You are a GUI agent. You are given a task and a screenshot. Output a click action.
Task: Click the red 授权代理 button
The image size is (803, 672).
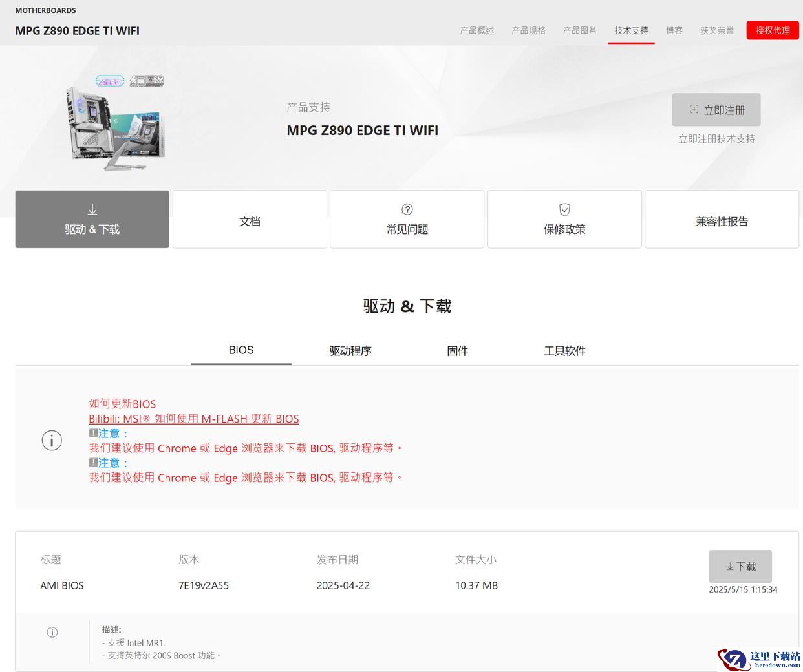[773, 30]
